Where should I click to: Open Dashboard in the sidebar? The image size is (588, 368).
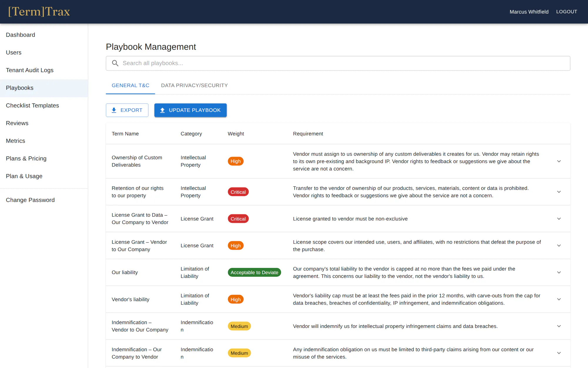click(x=44, y=35)
